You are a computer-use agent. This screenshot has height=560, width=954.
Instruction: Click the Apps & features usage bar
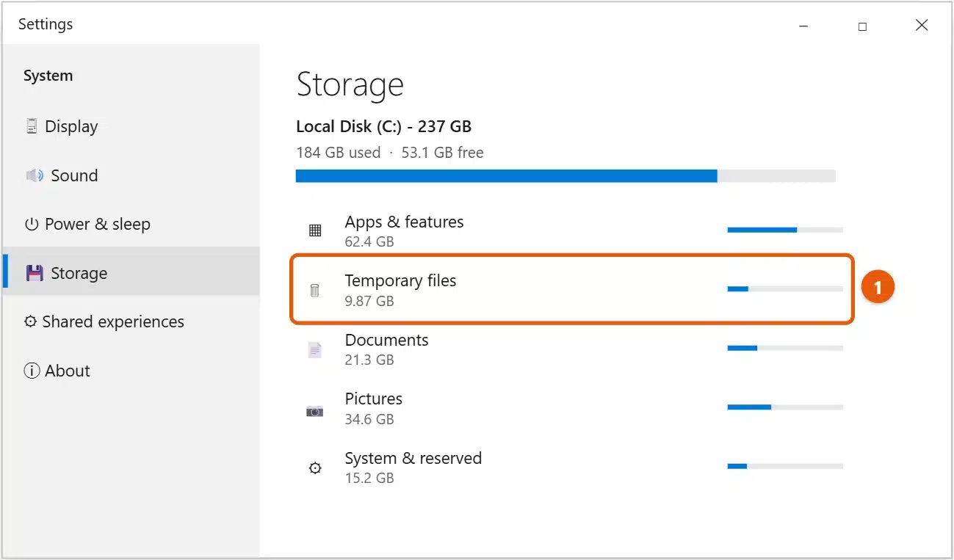pyautogui.click(x=785, y=230)
